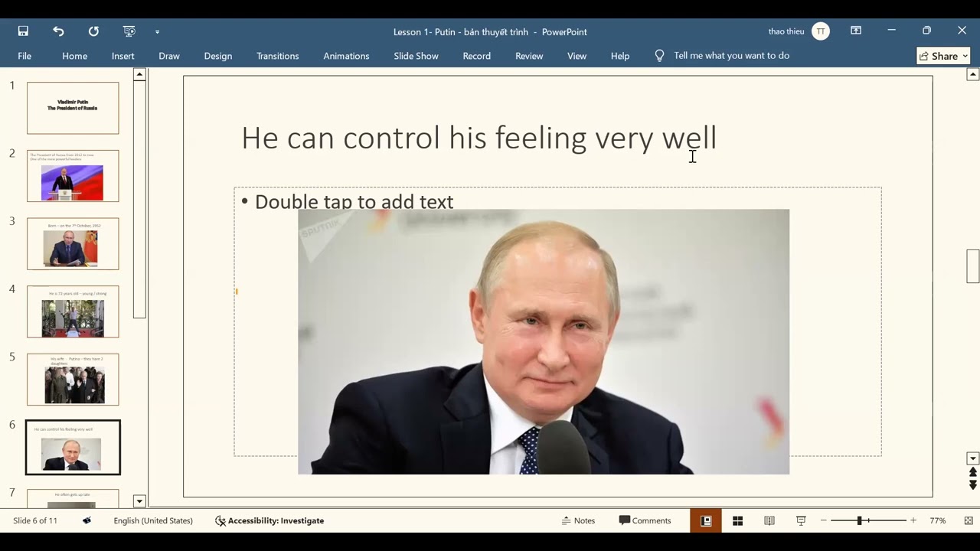Select slide 5 thumbnail about his wife

(73, 380)
